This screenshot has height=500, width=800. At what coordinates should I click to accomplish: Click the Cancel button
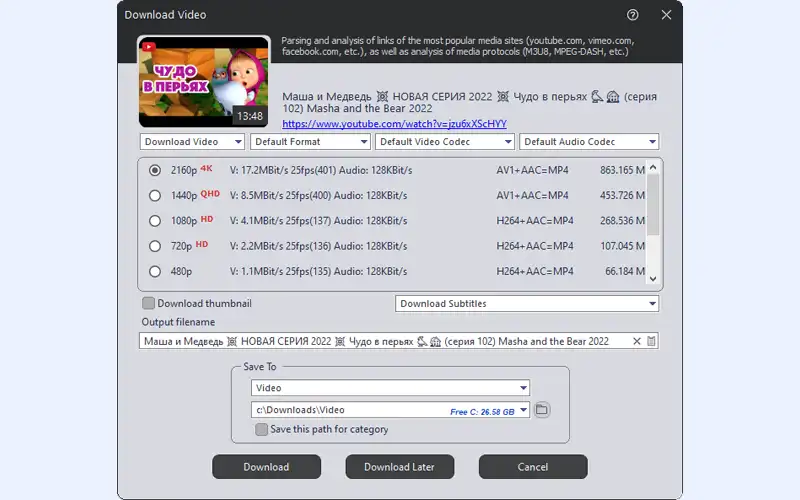(x=533, y=467)
